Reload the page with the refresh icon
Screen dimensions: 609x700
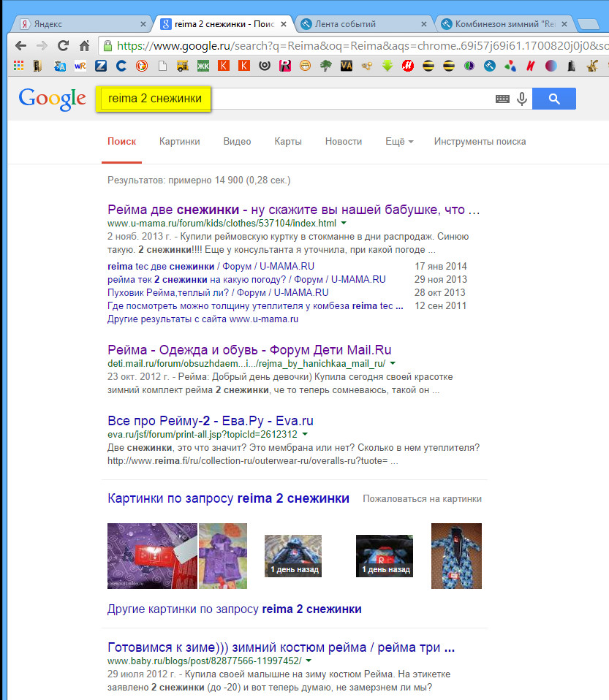click(63, 45)
